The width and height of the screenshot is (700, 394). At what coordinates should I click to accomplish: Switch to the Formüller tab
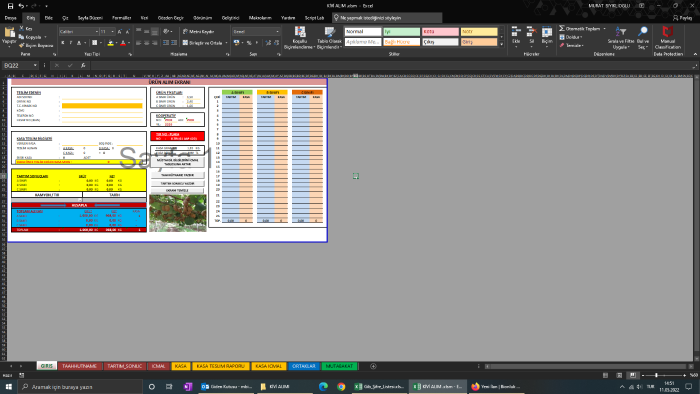pos(121,18)
